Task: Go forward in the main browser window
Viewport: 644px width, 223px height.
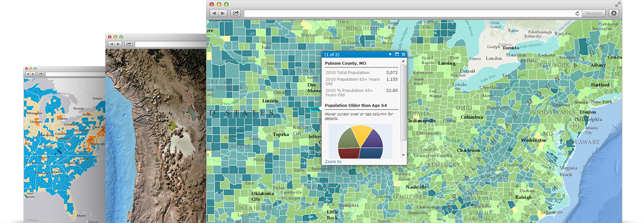Action: tap(222, 13)
